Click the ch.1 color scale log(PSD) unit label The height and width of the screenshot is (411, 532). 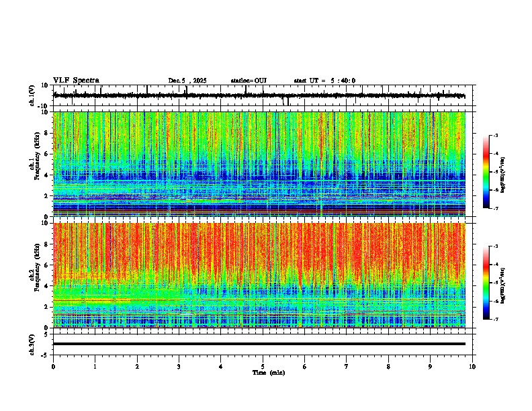point(503,175)
